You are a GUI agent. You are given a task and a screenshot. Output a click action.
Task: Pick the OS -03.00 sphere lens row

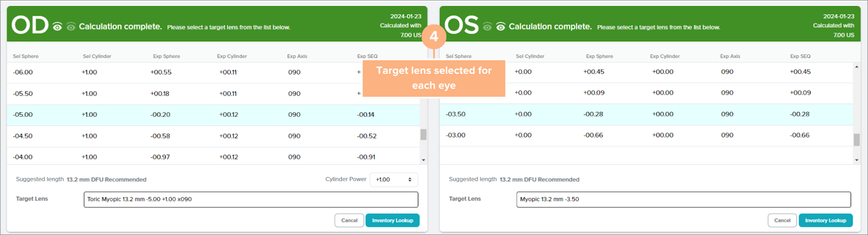pos(645,135)
